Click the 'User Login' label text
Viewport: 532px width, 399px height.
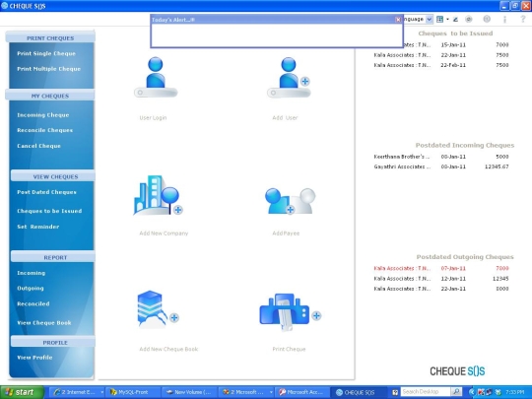tap(153, 118)
